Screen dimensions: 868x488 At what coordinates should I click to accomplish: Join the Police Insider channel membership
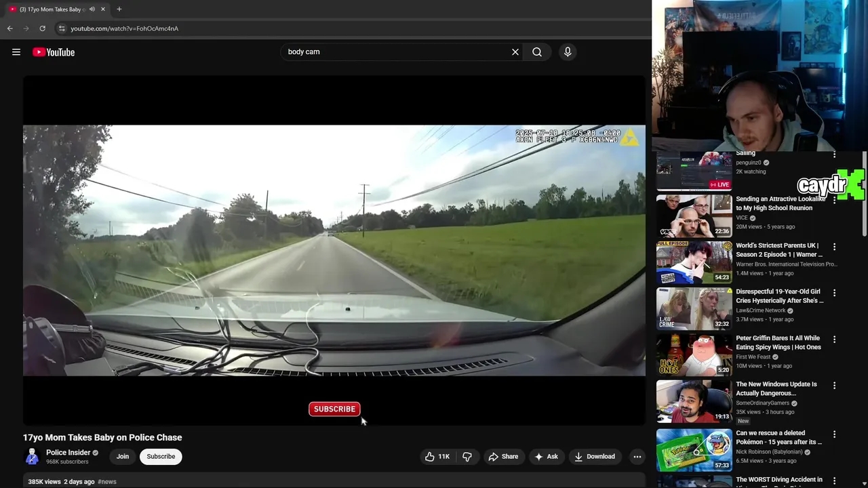[x=123, y=457]
